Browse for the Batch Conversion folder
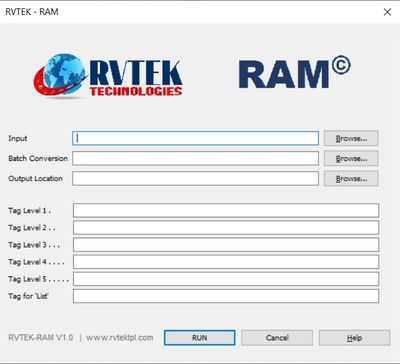Viewport: 400px width, 364px height. 351,158
